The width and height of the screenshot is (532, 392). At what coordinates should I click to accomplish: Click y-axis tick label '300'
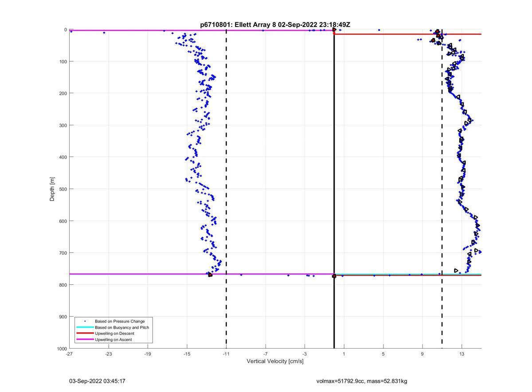pyautogui.click(x=63, y=125)
